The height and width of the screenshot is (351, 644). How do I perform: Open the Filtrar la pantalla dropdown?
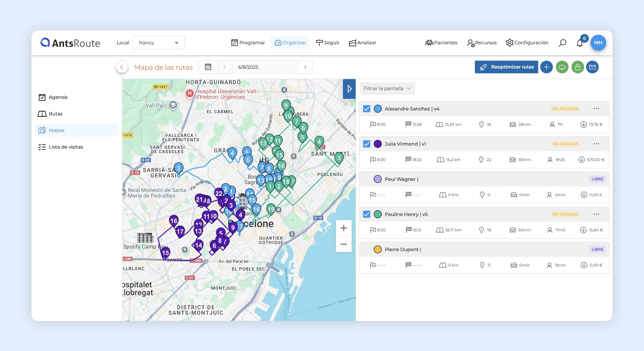[x=387, y=88]
